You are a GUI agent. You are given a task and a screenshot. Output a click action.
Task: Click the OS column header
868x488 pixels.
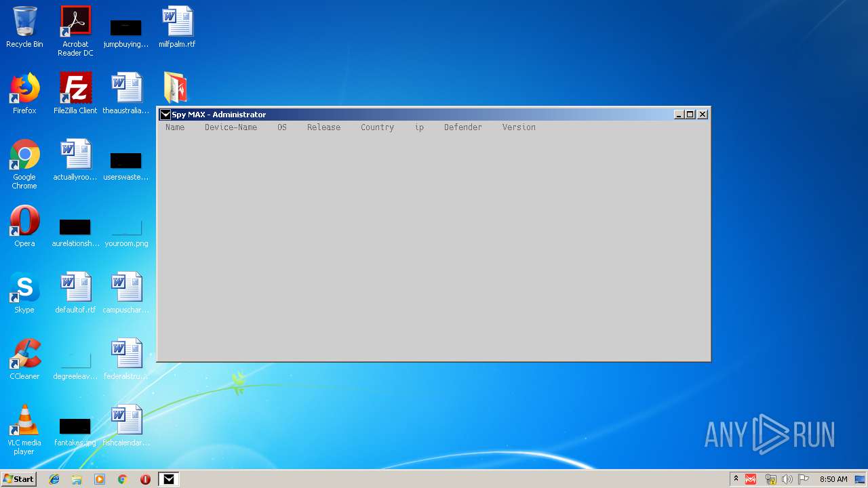282,127
